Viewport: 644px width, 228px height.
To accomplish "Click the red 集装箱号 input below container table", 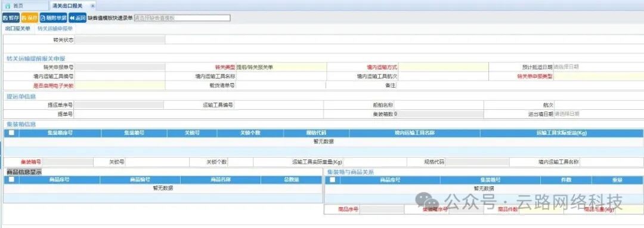I will [x=68, y=162].
